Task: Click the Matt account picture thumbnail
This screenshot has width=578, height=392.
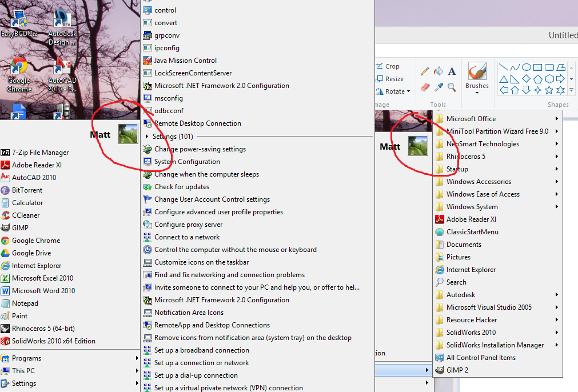Action: (128, 134)
